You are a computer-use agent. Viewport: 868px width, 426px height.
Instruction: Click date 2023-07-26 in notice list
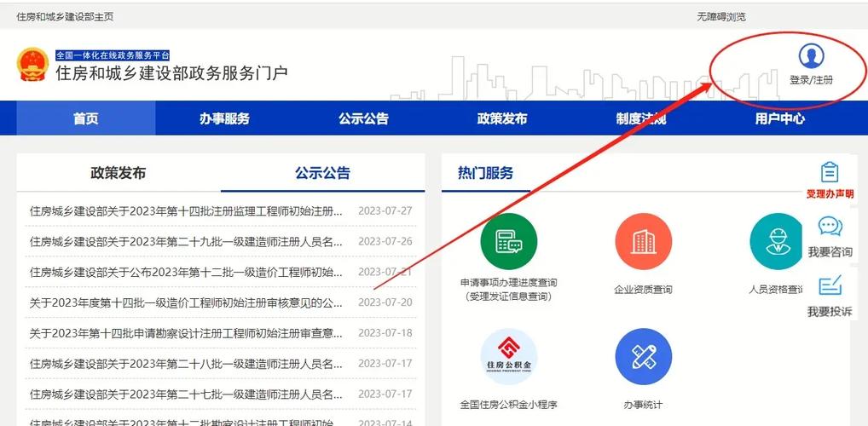click(385, 241)
